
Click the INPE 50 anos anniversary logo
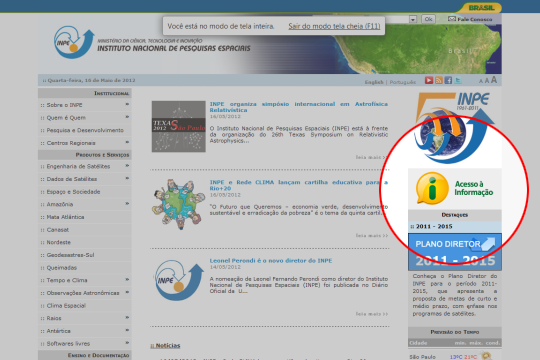(x=455, y=127)
